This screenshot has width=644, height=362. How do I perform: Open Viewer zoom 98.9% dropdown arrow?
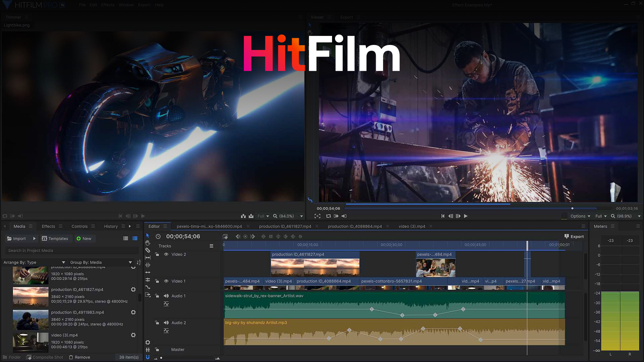(639, 216)
